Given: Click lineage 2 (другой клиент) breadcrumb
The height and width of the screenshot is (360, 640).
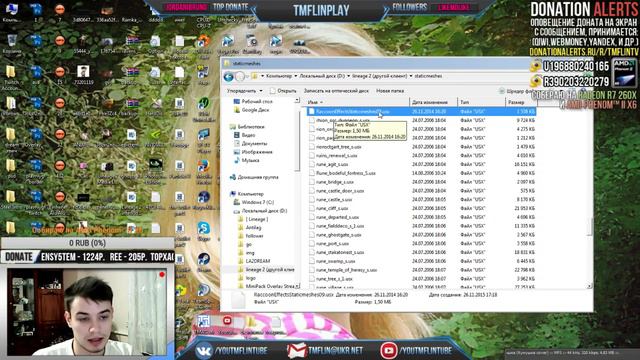Looking at the screenshot, I should click(380, 76).
